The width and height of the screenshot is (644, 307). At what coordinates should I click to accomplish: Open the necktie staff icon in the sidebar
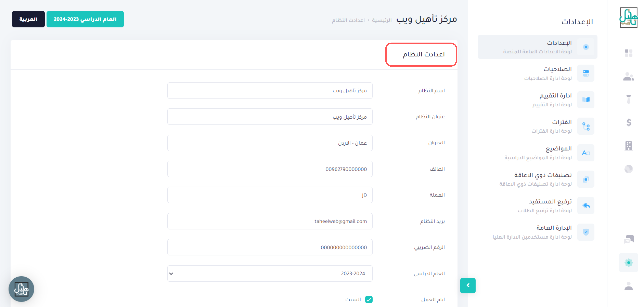tap(629, 99)
